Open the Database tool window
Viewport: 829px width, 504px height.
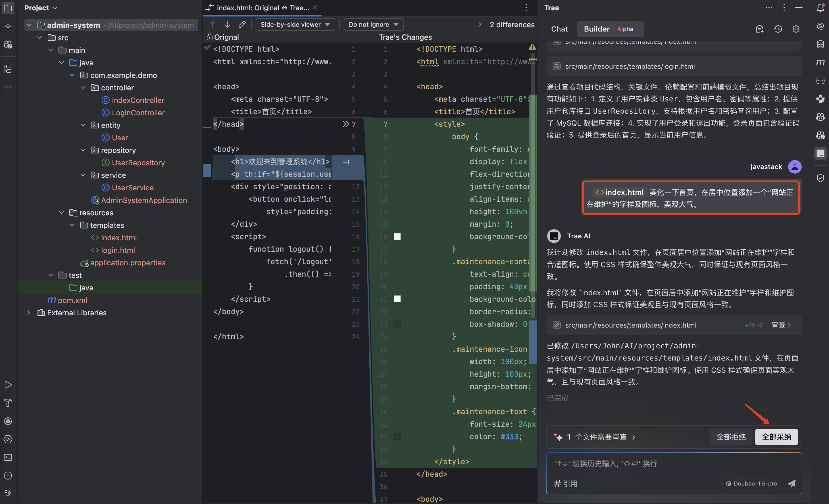820,44
